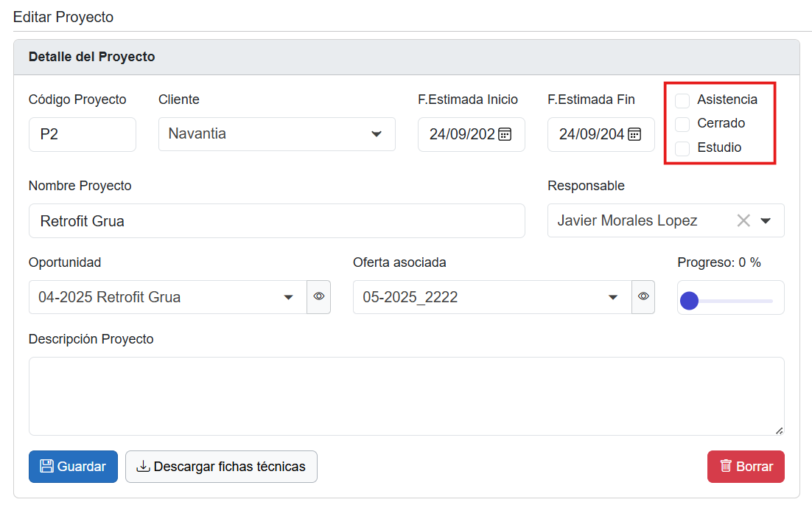Image resolution: width=812 pixels, height=505 pixels.
Task: Check the Cerrado checkbox
Action: 682,124
